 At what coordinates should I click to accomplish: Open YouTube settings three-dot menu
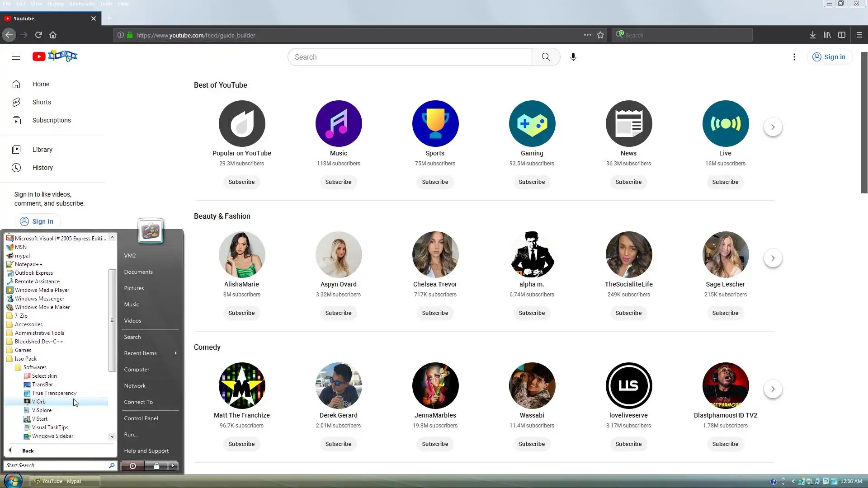tap(794, 57)
